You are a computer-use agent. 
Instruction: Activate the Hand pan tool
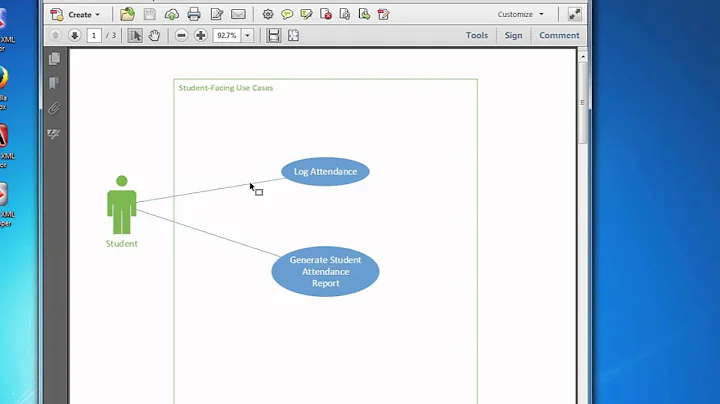pos(154,35)
